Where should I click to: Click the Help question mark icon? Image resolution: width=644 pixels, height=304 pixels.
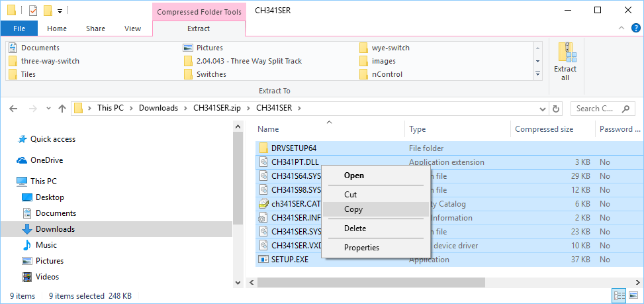(x=636, y=28)
